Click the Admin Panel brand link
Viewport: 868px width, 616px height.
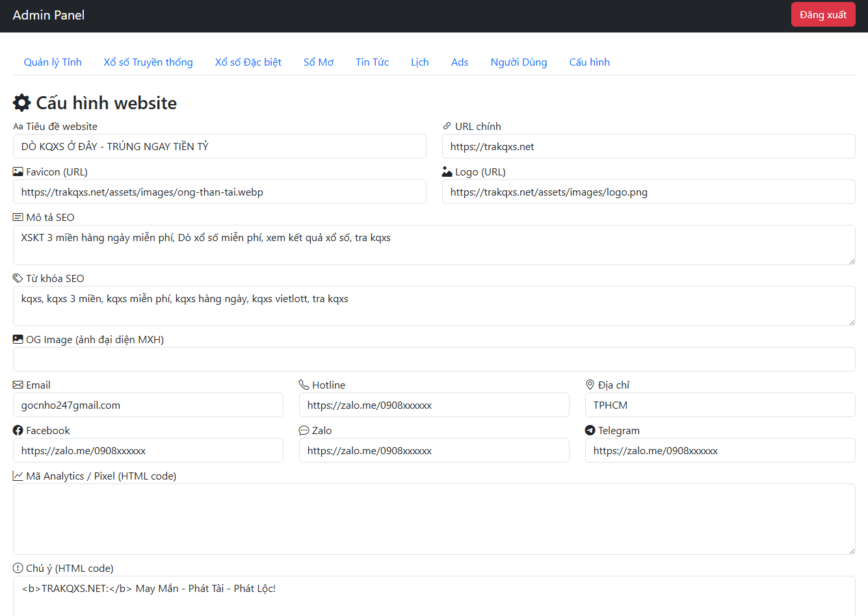point(49,15)
